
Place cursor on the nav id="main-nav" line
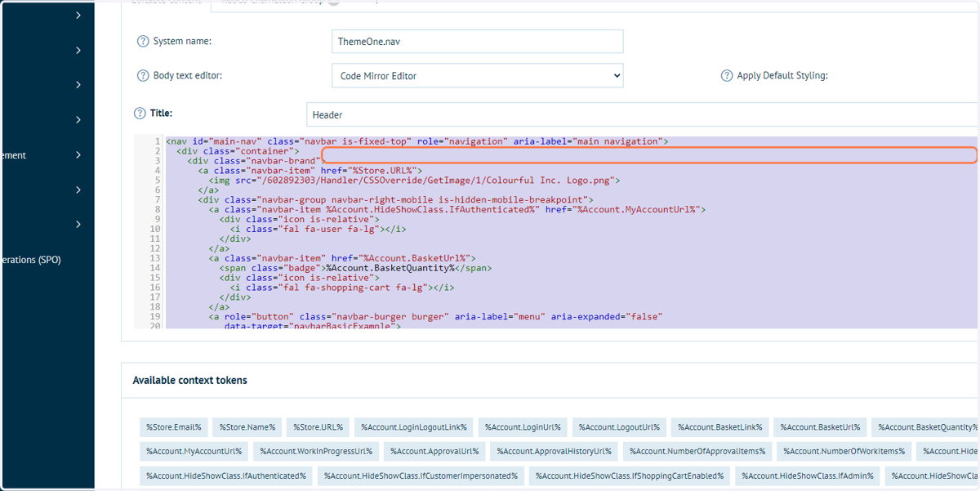point(416,141)
